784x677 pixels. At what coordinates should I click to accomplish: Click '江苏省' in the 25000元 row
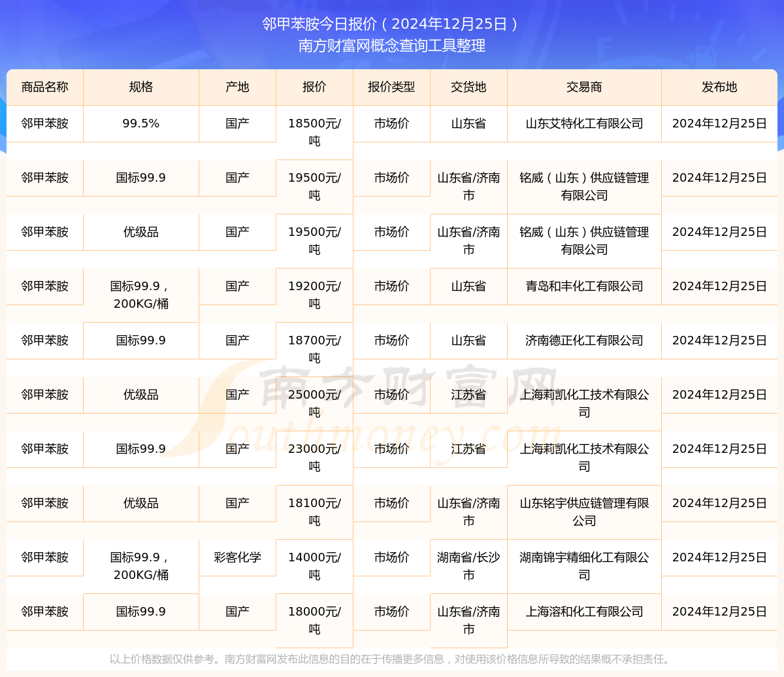(468, 395)
